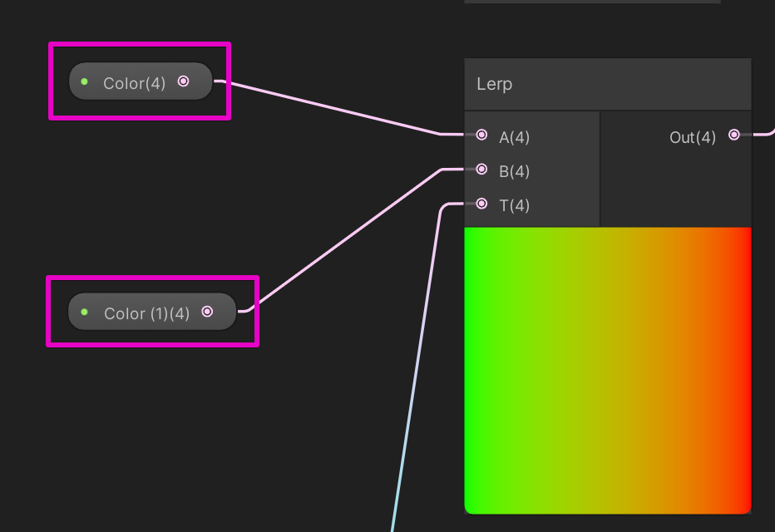Image resolution: width=775 pixels, height=532 pixels.
Task: Click the Out(4) output port on Lerp node
Action: click(x=733, y=134)
